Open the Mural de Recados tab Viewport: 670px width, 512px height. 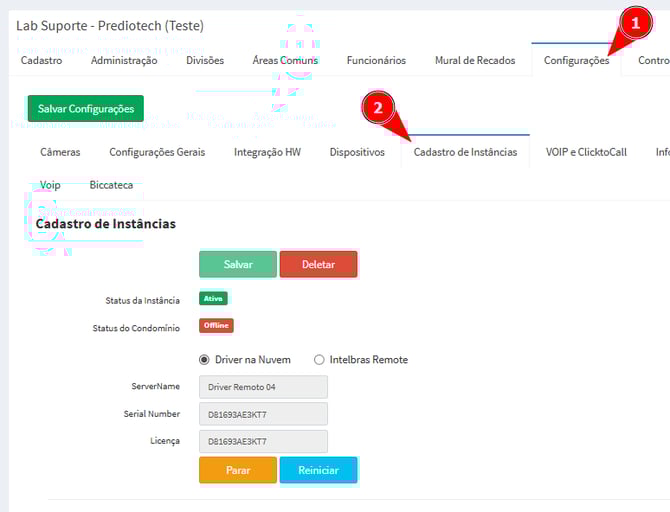tap(475, 60)
